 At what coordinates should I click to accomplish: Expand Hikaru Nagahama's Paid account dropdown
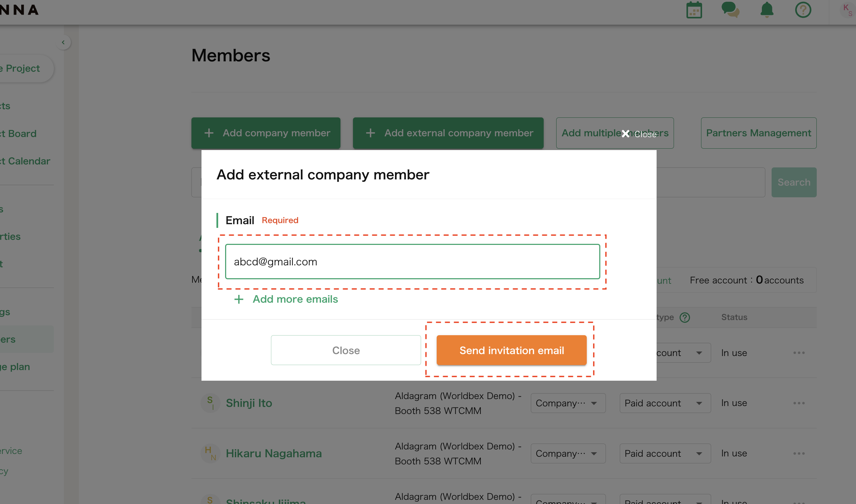click(x=665, y=454)
